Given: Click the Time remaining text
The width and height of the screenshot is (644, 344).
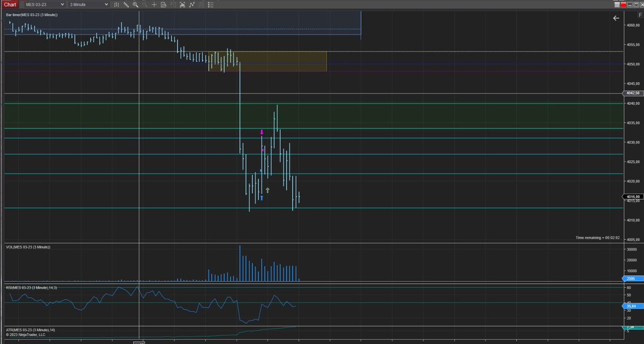Looking at the screenshot, I should pos(597,237).
